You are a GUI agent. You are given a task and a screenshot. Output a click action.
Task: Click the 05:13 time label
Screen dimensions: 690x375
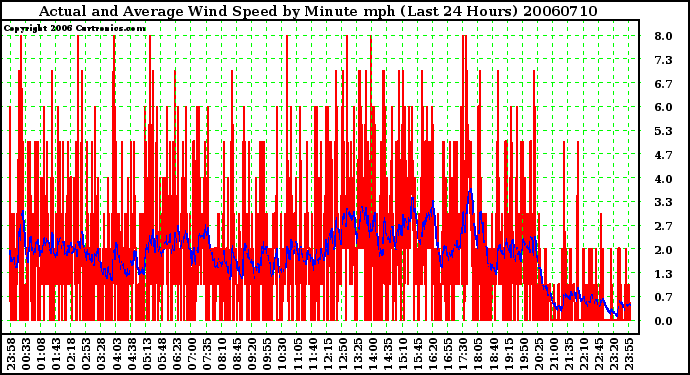pyautogui.click(x=147, y=354)
